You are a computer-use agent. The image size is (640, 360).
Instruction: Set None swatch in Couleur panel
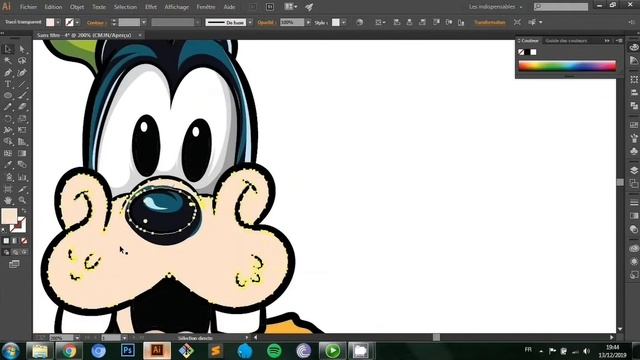coord(521,52)
